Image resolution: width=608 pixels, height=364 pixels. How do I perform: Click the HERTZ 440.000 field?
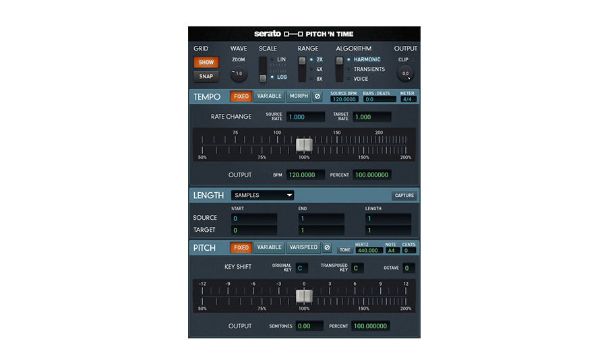click(x=369, y=251)
